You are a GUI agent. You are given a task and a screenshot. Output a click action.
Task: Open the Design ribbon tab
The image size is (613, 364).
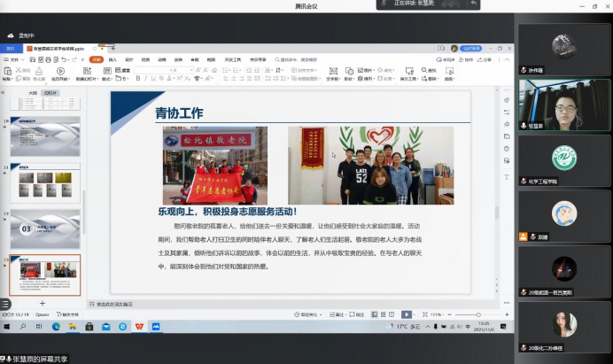point(129,60)
